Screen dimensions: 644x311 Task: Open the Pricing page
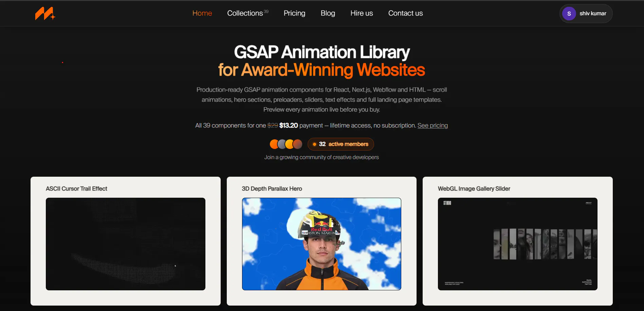[x=294, y=13]
